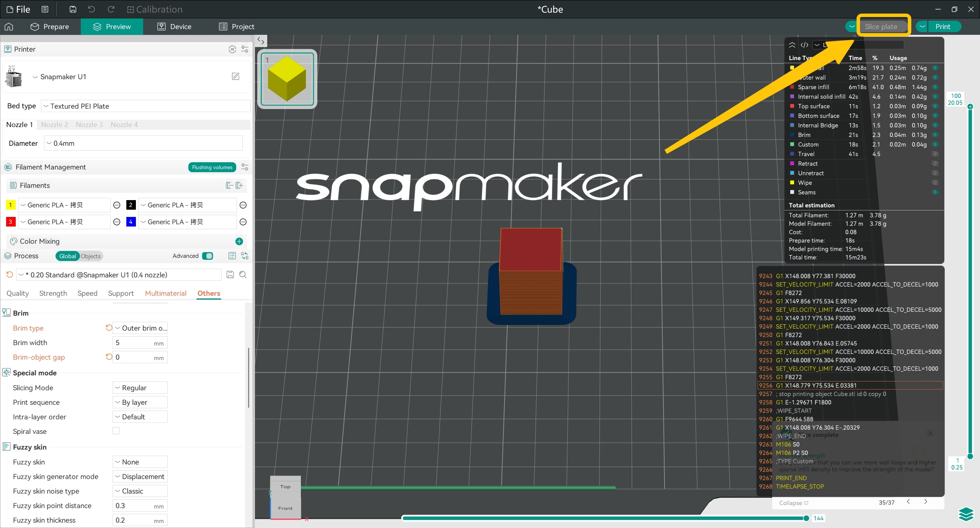The height and width of the screenshot is (528, 980).
Task: Toggle the Advanced settings switch
Action: coord(207,256)
